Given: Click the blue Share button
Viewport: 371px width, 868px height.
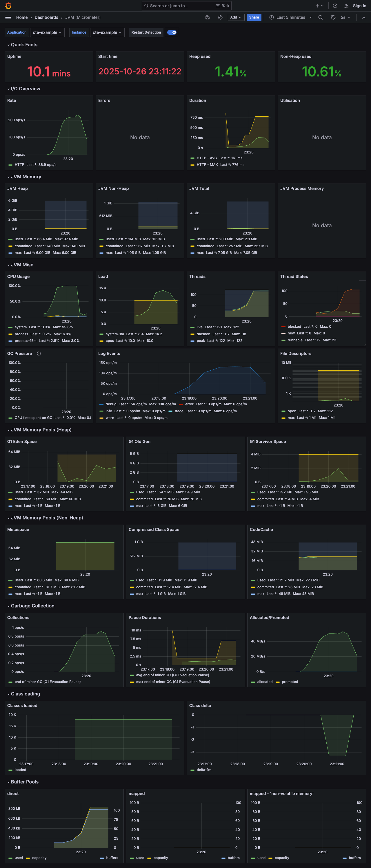Looking at the screenshot, I should point(254,18).
